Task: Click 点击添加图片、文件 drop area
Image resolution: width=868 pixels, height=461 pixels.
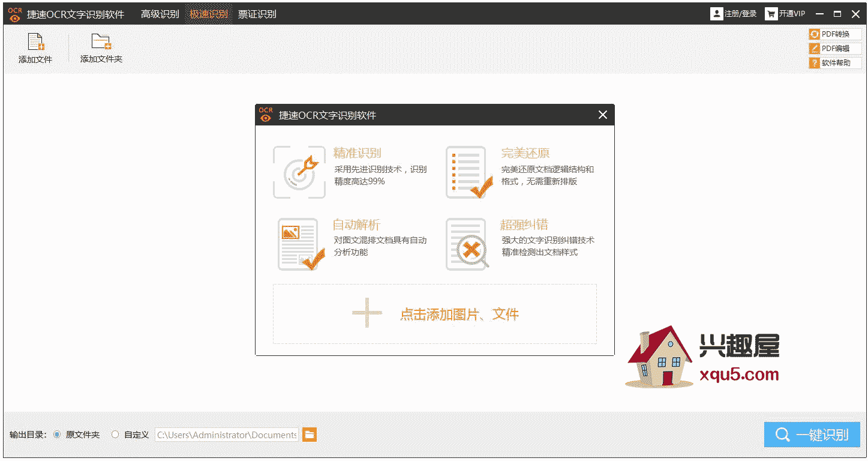Action: tap(435, 314)
